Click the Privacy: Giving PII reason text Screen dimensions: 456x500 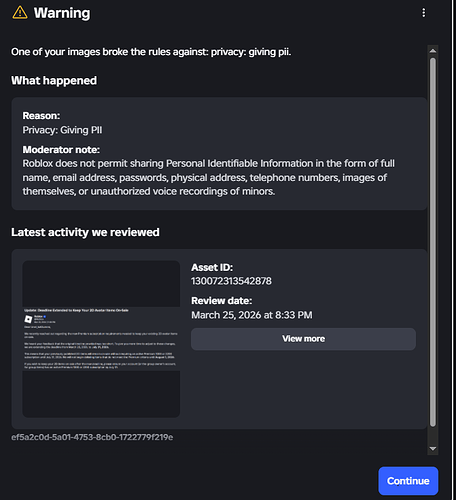pos(62,130)
